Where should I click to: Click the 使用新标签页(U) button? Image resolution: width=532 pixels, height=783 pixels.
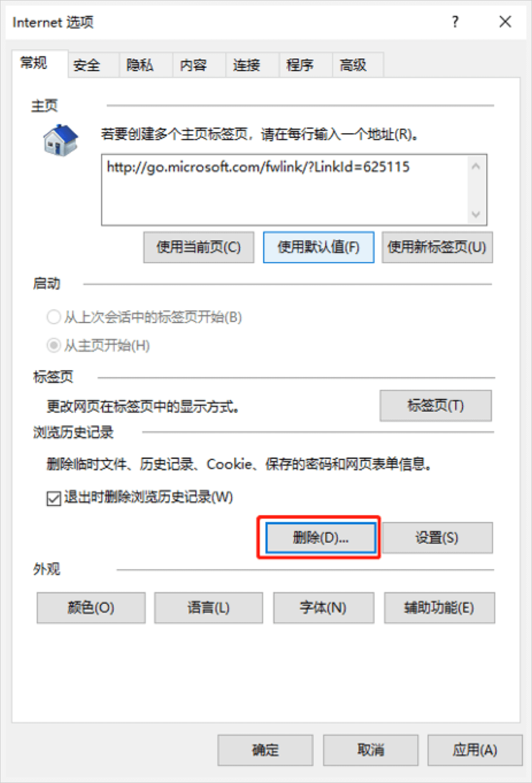[x=437, y=247]
